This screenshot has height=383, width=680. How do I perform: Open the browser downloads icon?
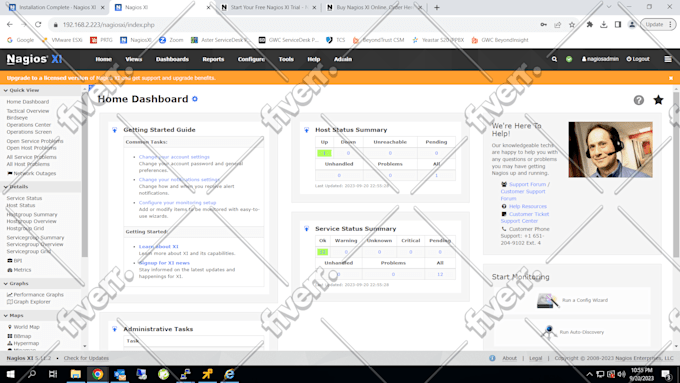pyautogui.click(x=604, y=25)
